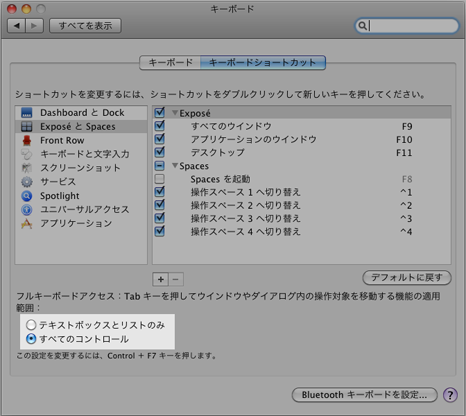
Task: Select the Spotlight category label
Action: pos(60,196)
